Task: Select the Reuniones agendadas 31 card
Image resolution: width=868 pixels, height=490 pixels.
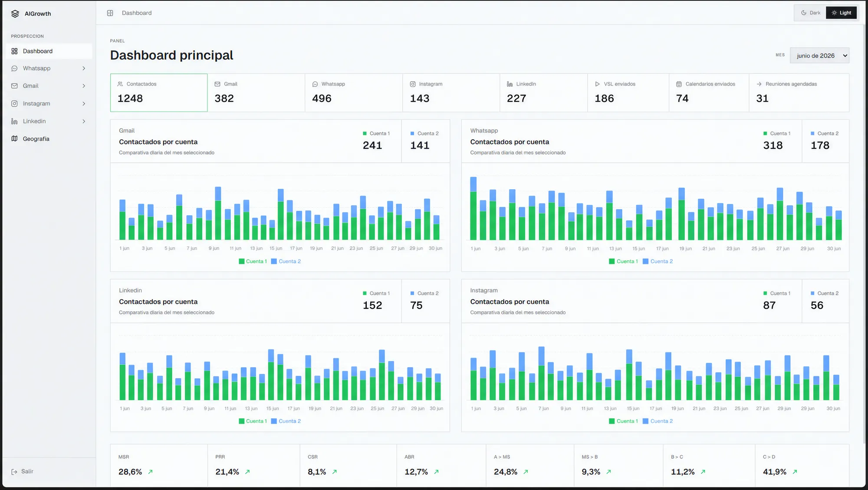Action: (x=799, y=93)
